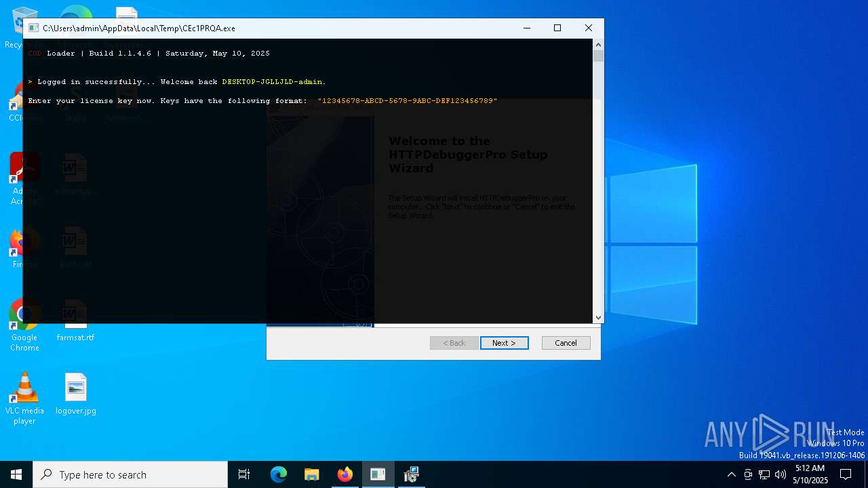Open Google Chrome desktop shortcut

(x=24, y=325)
